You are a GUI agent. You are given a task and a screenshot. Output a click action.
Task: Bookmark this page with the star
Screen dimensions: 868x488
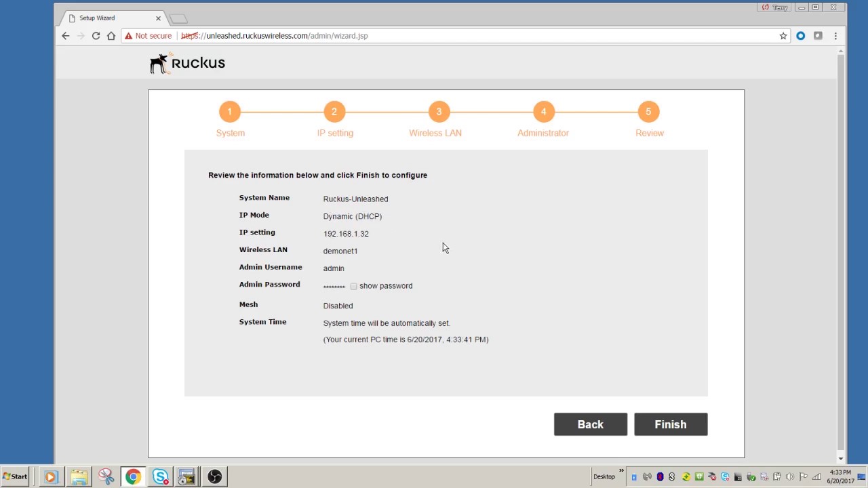click(x=783, y=36)
